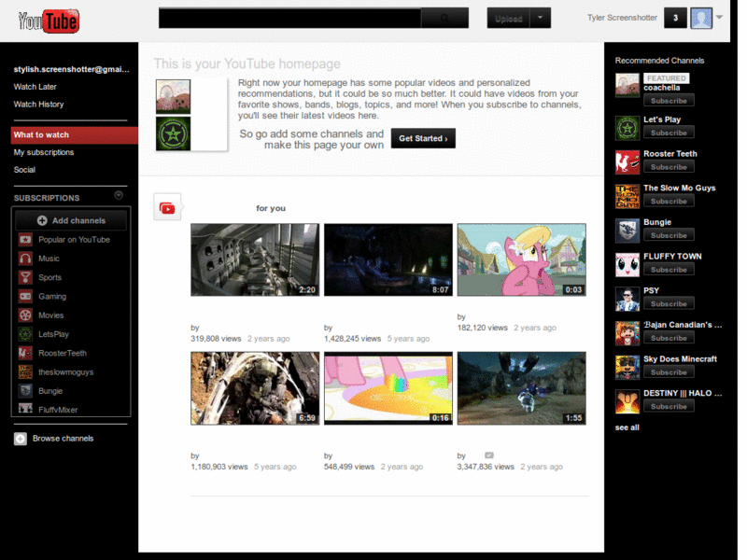Play the 1:55 video thumbnail
This screenshot has width=747, height=560.
click(x=522, y=388)
